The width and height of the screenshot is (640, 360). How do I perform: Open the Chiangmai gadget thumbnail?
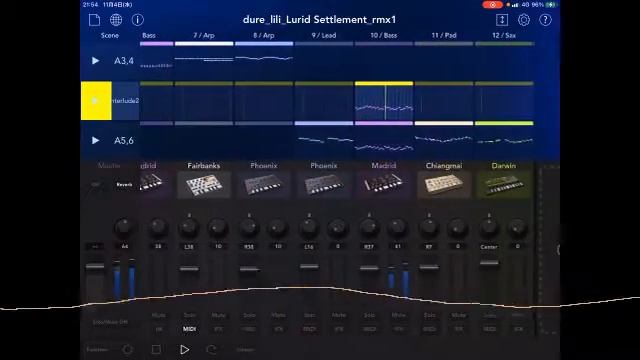click(x=444, y=184)
